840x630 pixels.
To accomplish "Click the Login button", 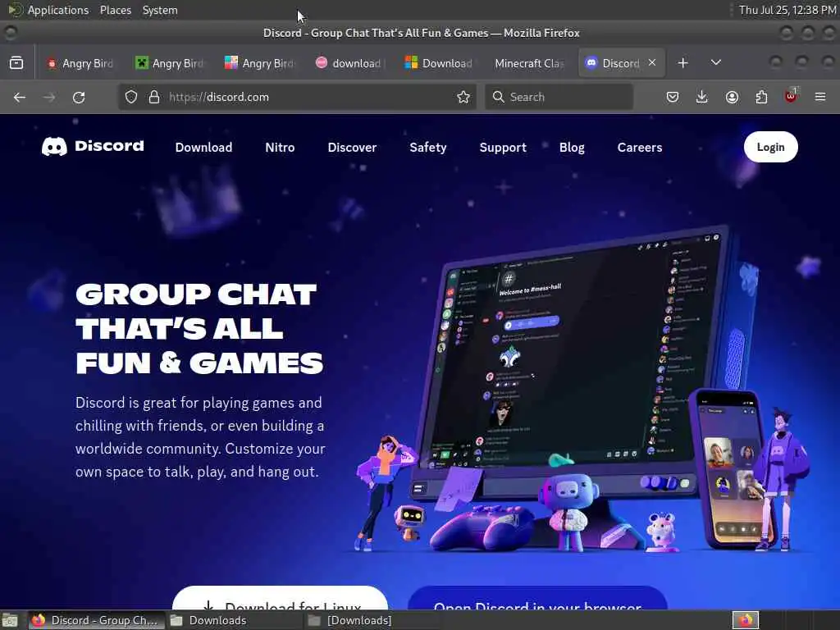I will tap(770, 147).
